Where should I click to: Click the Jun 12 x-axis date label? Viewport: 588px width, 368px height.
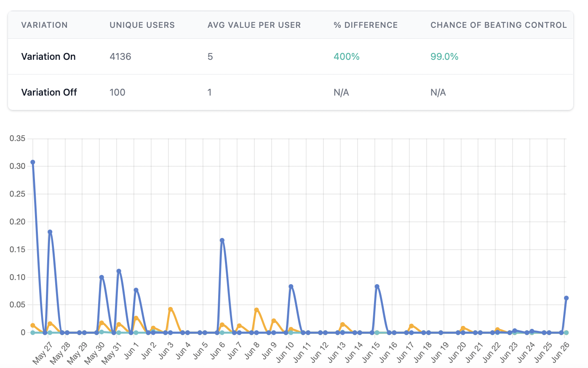[319, 352]
